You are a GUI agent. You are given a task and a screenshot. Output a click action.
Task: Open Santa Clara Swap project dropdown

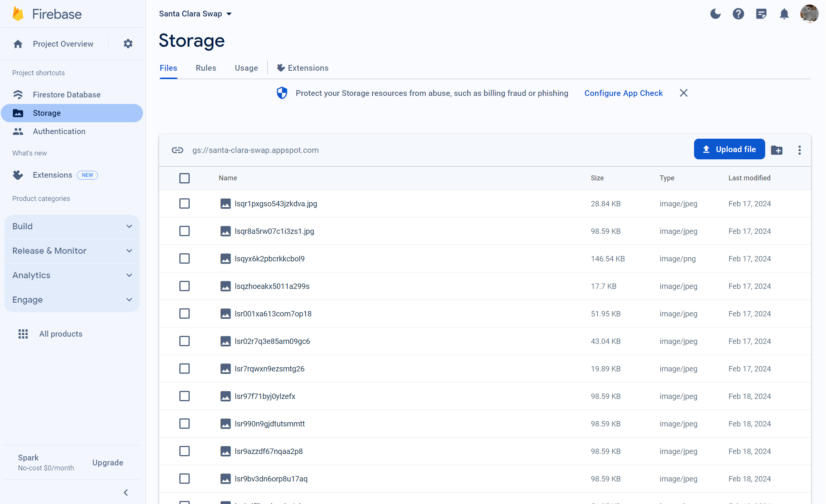[195, 14]
